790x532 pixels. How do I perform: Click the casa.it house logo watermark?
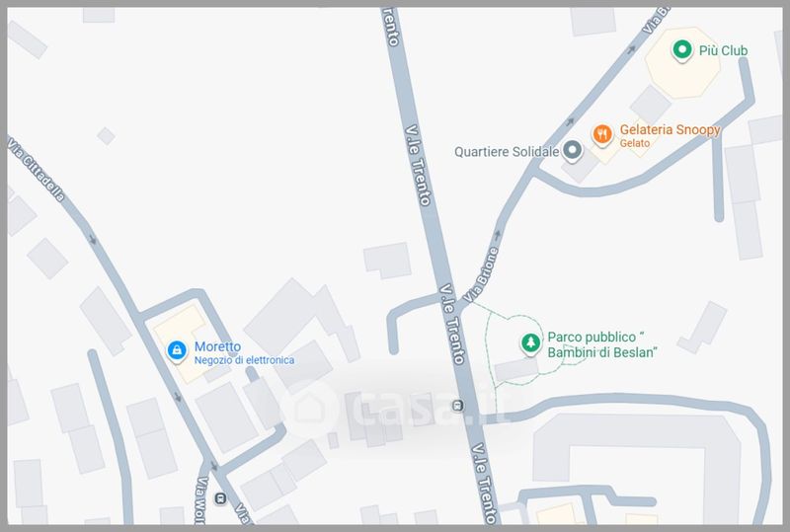point(309,407)
